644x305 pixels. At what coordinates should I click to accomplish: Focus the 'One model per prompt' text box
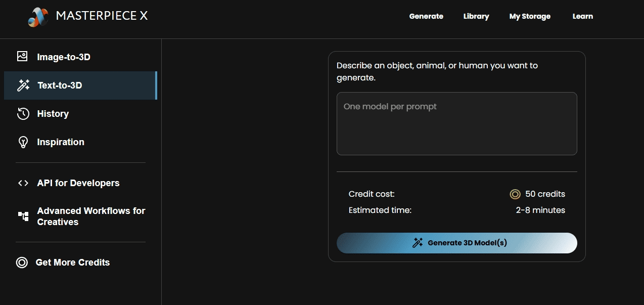point(456,123)
